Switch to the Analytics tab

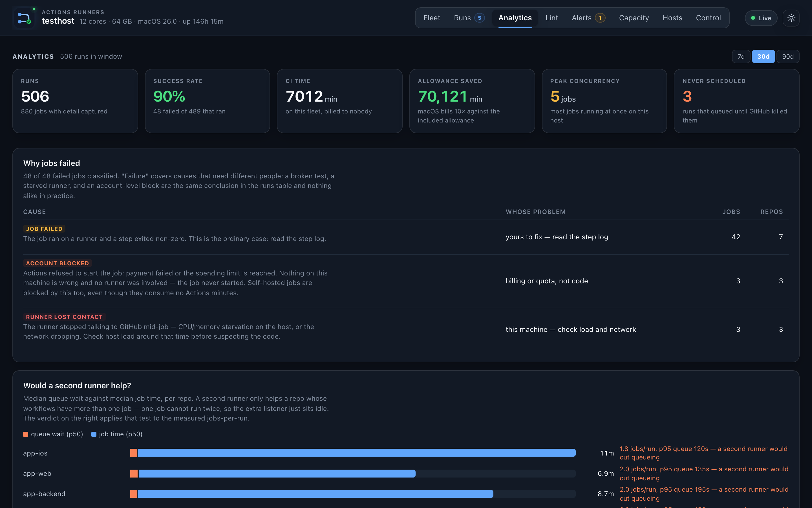[x=515, y=18]
